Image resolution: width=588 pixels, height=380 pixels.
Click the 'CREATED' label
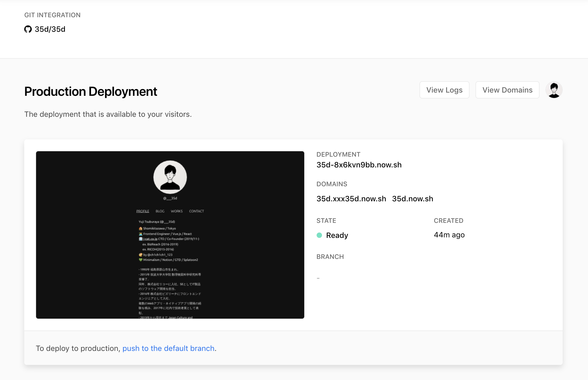(x=449, y=221)
